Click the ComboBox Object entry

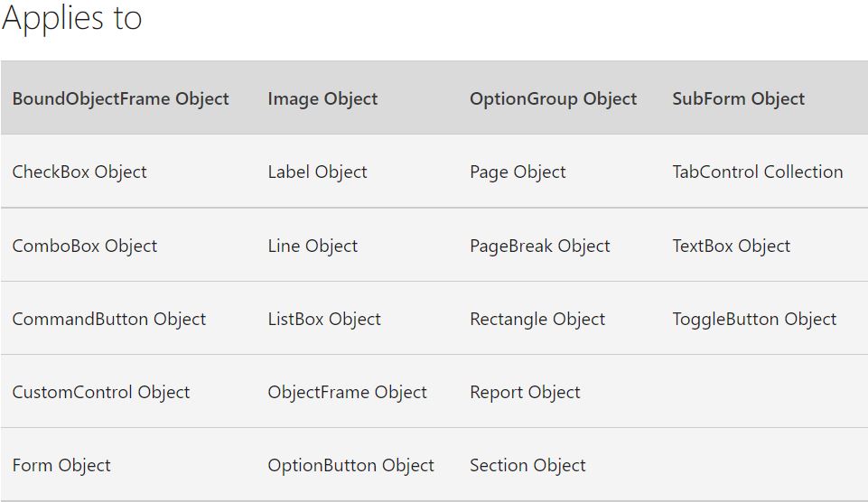[x=85, y=246]
